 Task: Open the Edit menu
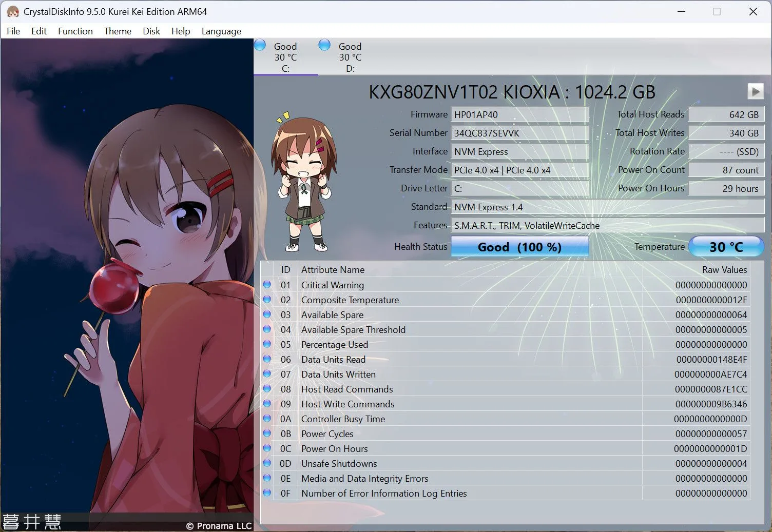tap(39, 31)
